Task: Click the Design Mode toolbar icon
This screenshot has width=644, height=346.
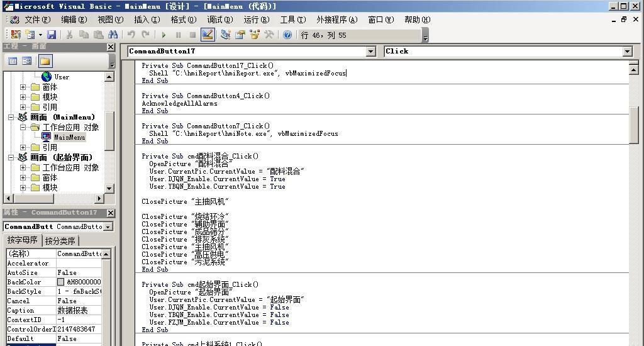Action: tap(208, 35)
